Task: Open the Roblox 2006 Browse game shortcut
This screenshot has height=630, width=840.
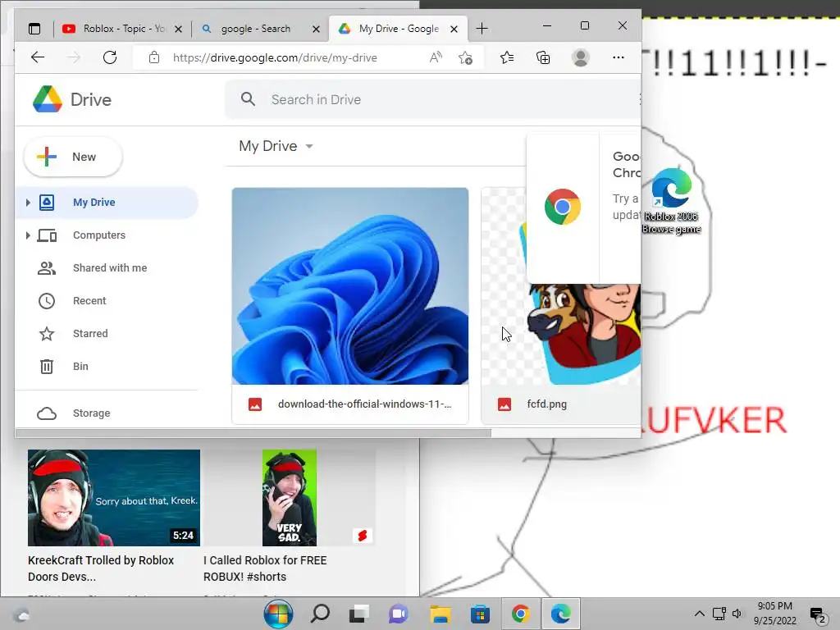Action: pyautogui.click(x=671, y=201)
